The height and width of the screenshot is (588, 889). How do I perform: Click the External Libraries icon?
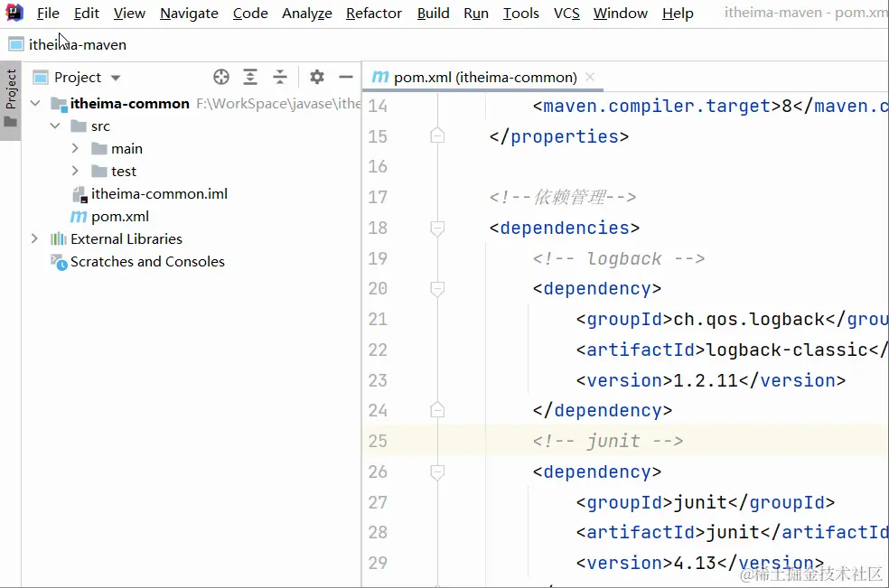tap(59, 238)
